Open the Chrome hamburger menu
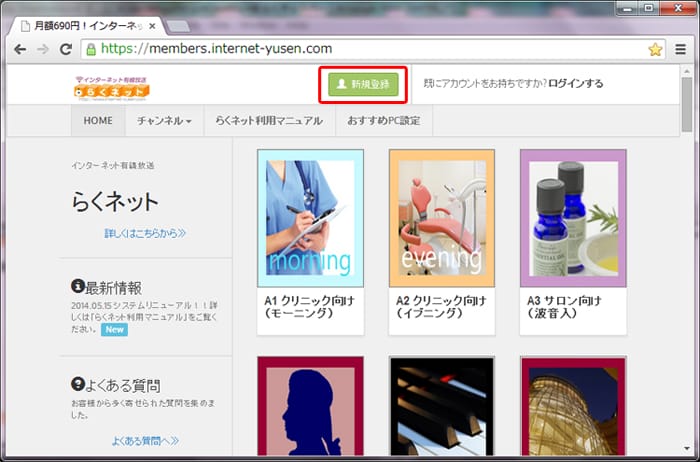The width and height of the screenshot is (700, 462). tap(680, 49)
